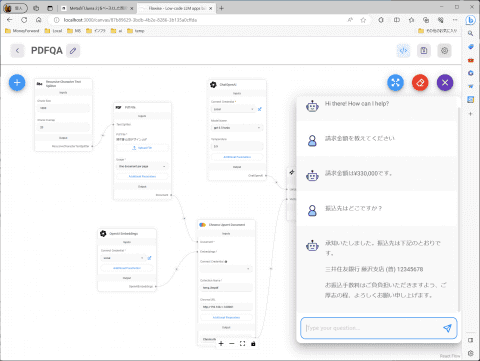Click the OpenAI Embeddings node logo icon
This screenshot has width=480, height=361.
[x=103, y=234]
